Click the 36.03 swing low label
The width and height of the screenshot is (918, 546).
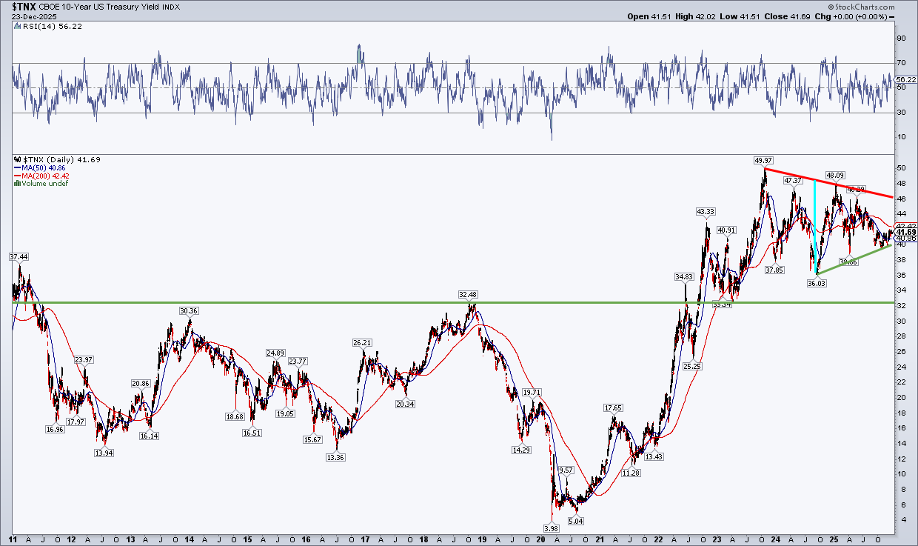click(x=818, y=283)
